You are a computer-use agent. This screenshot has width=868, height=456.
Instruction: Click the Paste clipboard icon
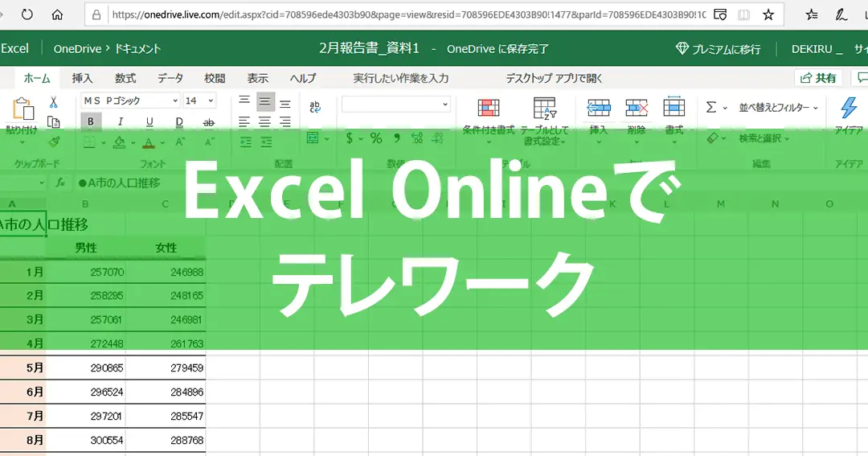(23, 109)
